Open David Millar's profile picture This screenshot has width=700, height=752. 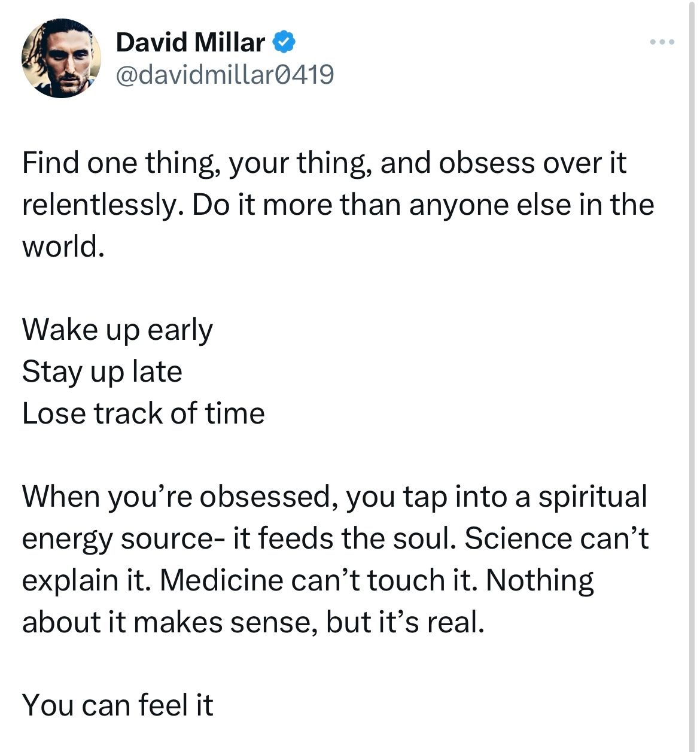[61, 58]
